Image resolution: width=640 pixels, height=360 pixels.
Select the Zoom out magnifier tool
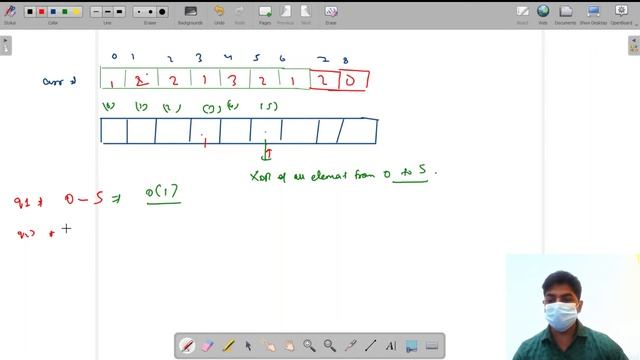click(x=330, y=346)
